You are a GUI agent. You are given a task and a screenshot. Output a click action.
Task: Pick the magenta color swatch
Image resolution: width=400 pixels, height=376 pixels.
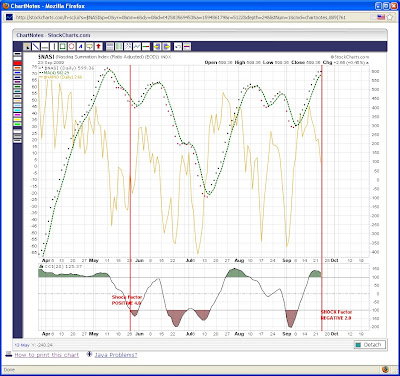[x=17, y=115]
